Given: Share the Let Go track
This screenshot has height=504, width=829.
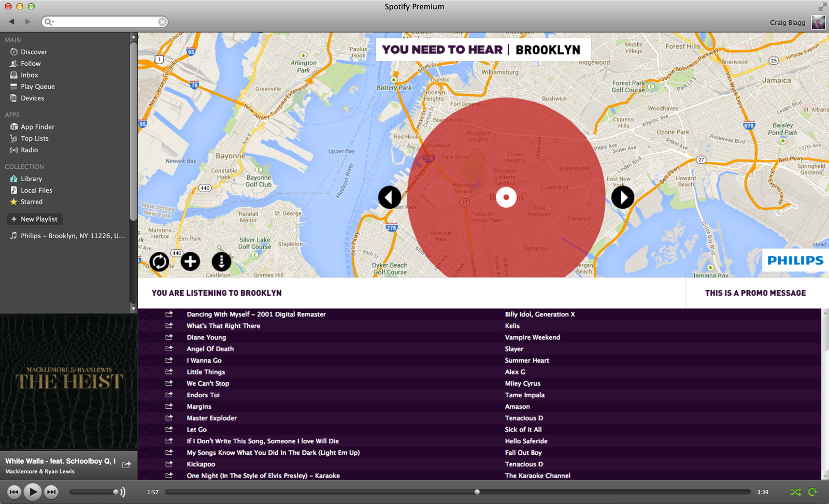Looking at the screenshot, I should [169, 429].
